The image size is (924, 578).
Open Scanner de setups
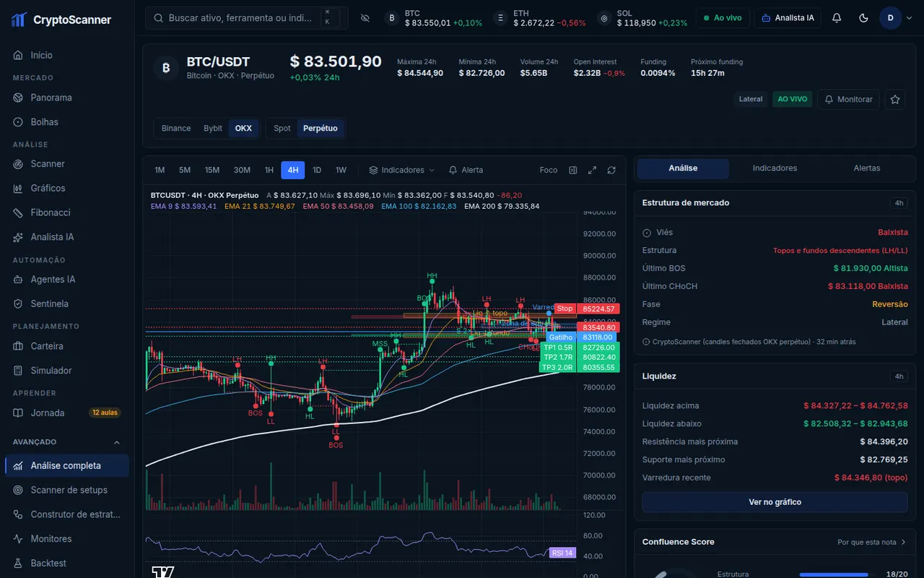coord(66,490)
